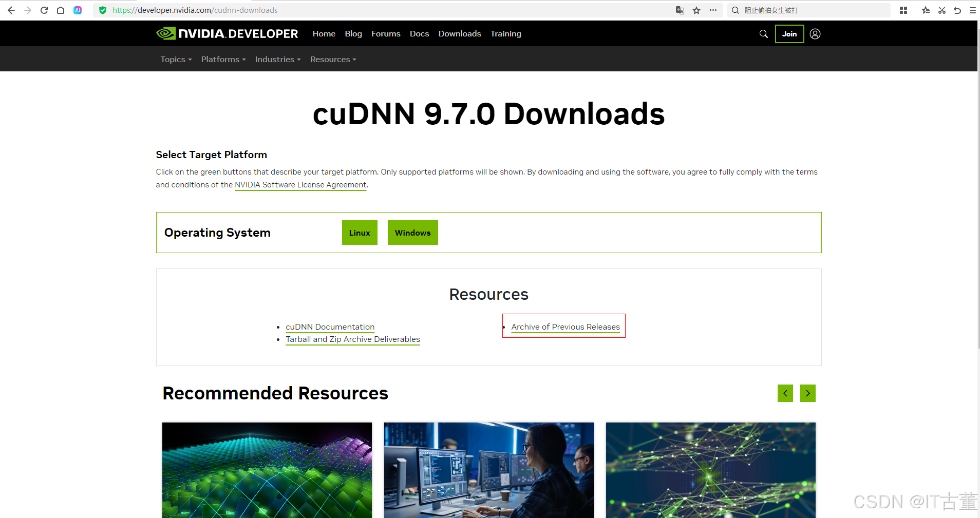Open Archive of Previous Releases link
This screenshot has width=980, height=518.
pyautogui.click(x=566, y=327)
